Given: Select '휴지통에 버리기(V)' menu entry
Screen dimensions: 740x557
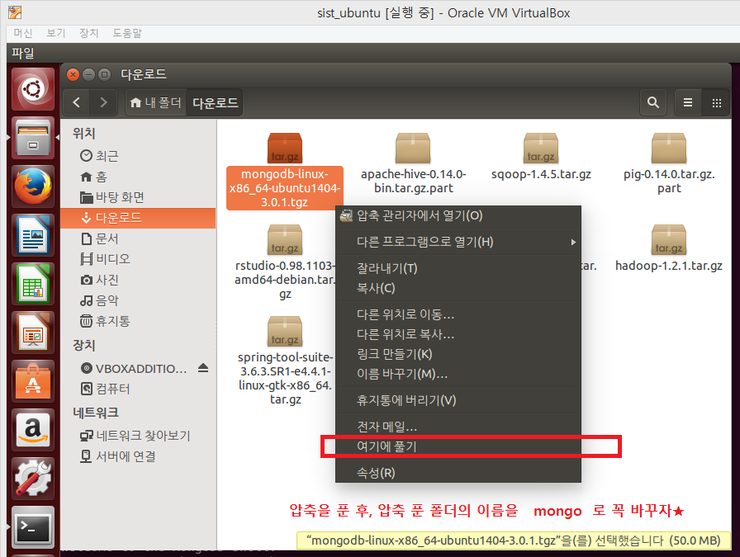Looking at the screenshot, I should click(x=406, y=400).
